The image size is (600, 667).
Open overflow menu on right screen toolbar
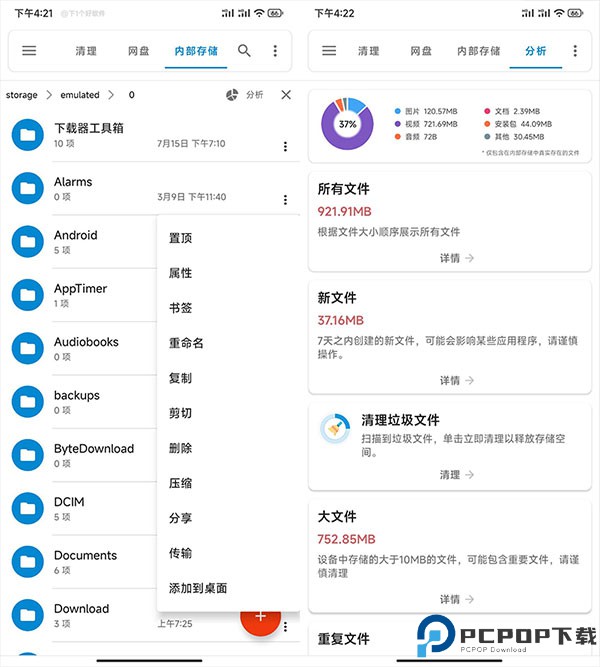575,51
